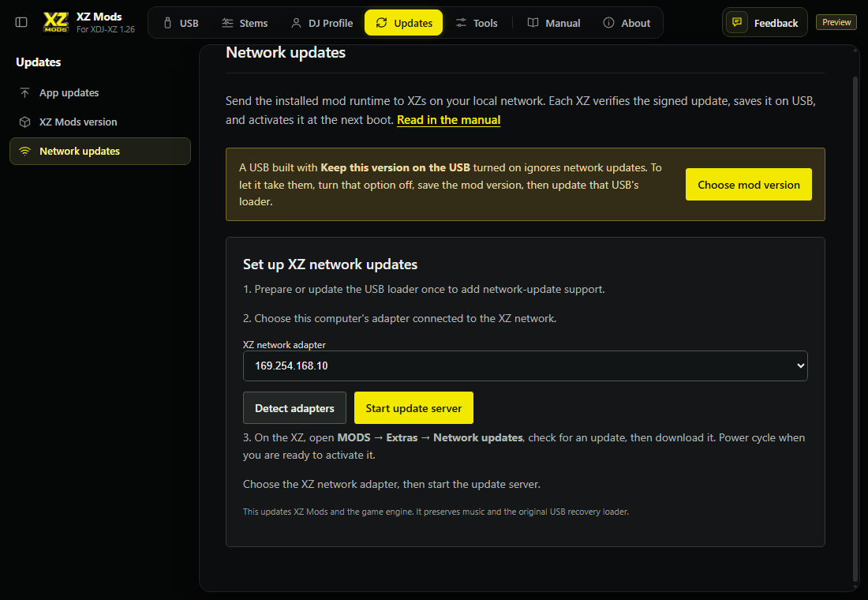The image size is (868, 600).
Task: Expand the XZ network adapter dropdown
Action: 525,366
